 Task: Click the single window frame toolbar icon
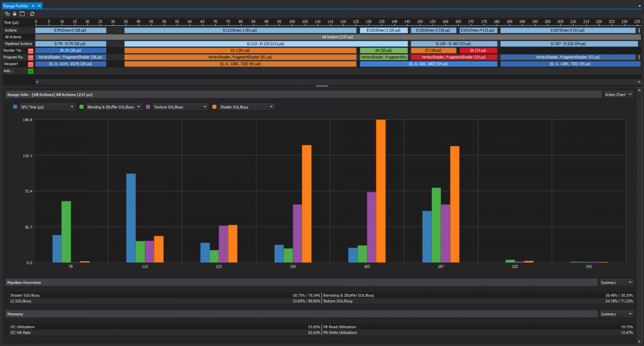click(22, 13)
